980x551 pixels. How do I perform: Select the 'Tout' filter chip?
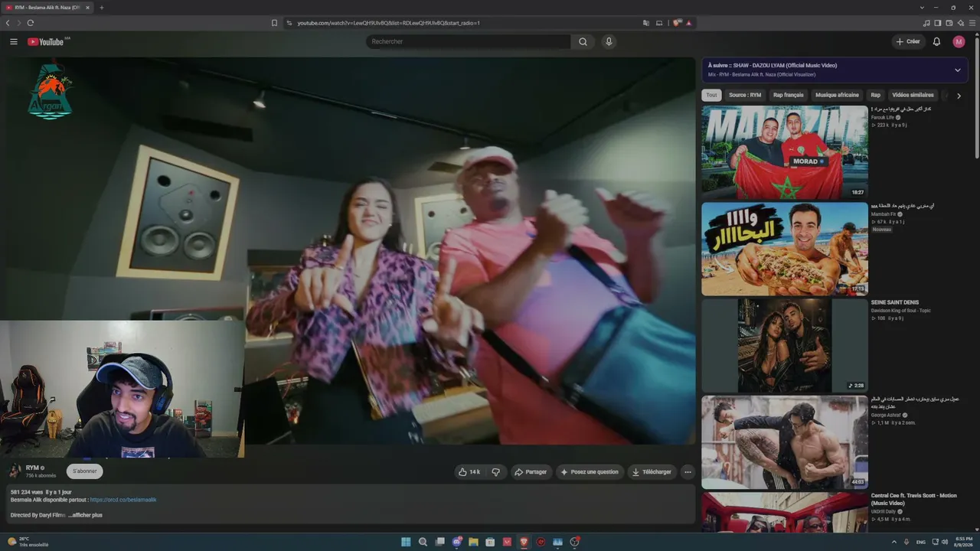pos(712,96)
